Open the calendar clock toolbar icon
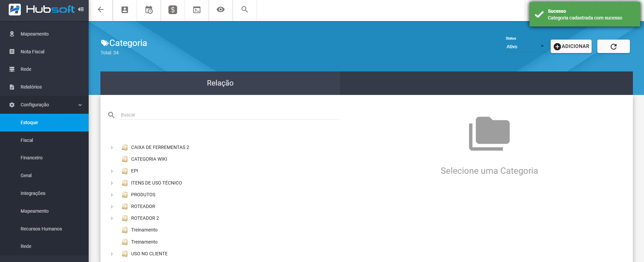 tap(149, 10)
